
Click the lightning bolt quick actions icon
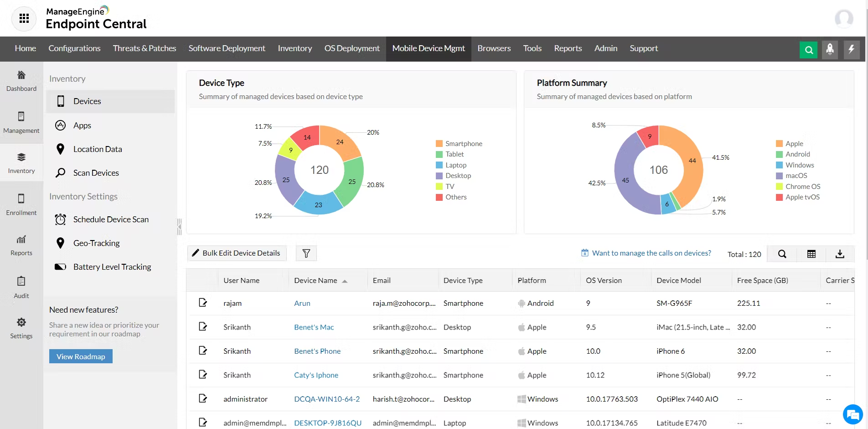(x=851, y=50)
